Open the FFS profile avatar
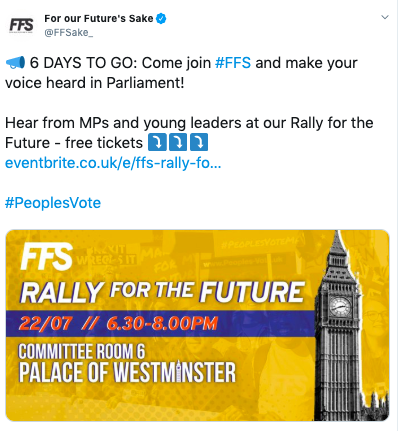Image resolution: width=398 pixels, height=431 pixels. [21, 25]
